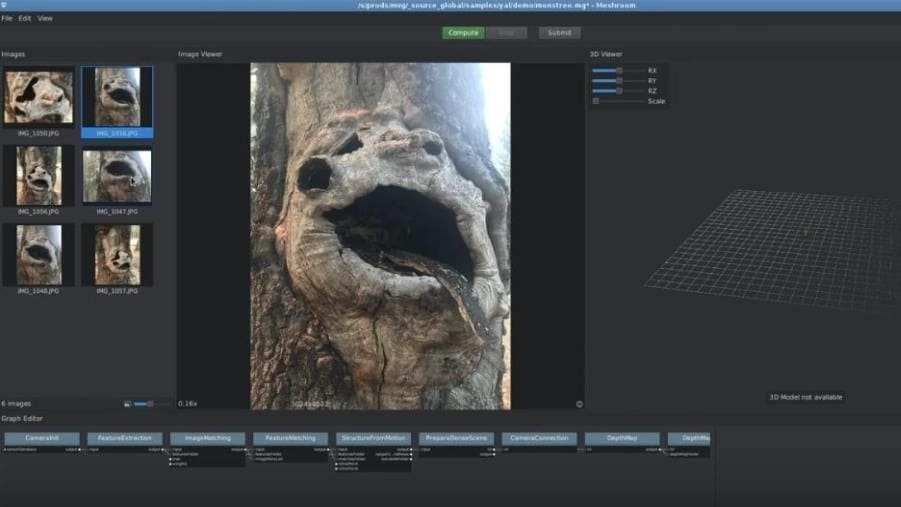Click the green Compute button
The image size is (901, 507).
click(x=463, y=33)
